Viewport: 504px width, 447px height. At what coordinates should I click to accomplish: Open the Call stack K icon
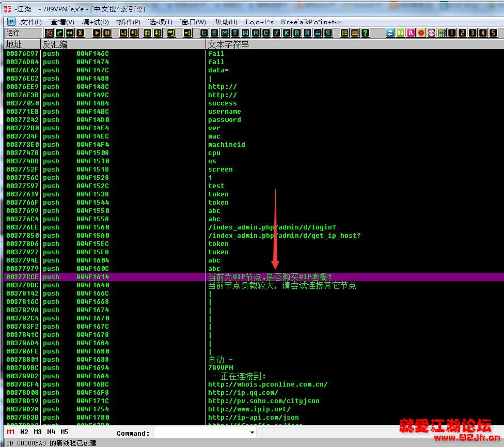click(x=287, y=33)
